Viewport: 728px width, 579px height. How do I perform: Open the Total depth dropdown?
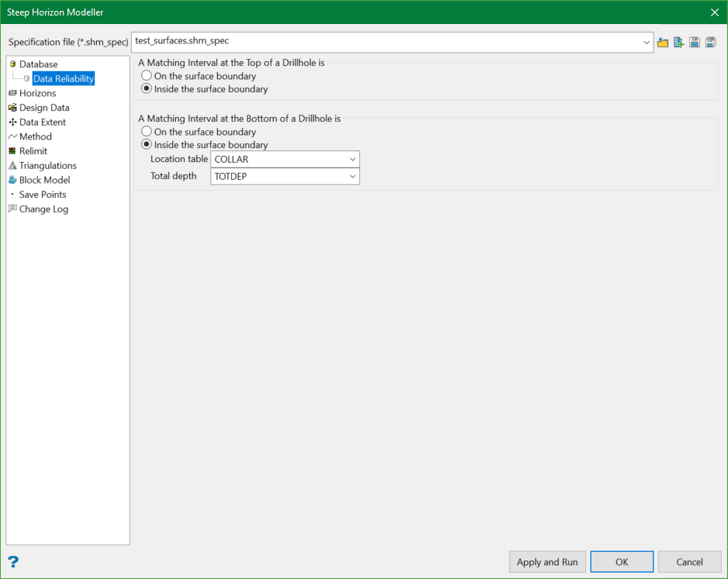pyautogui.click(x=353, y=176)
